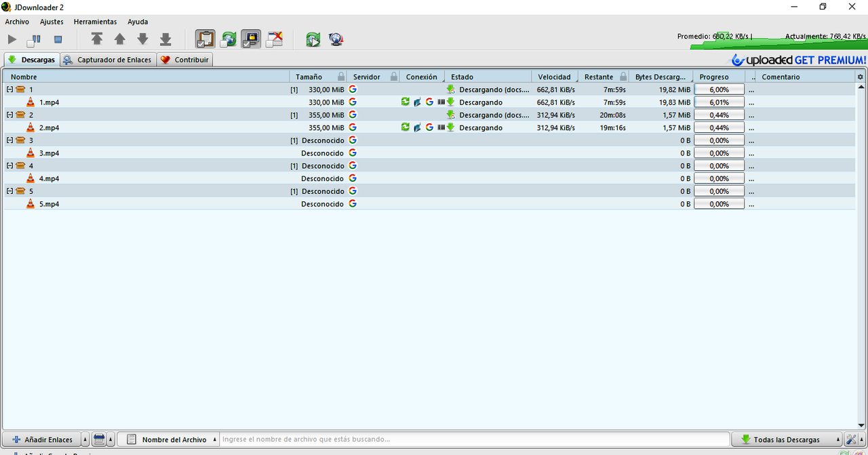
Task: Switch to the Descargas tab
Action: (31, 60)
